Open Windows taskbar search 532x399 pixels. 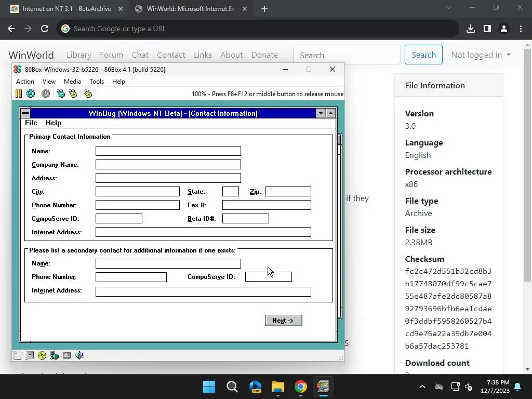tap(232, 387)
